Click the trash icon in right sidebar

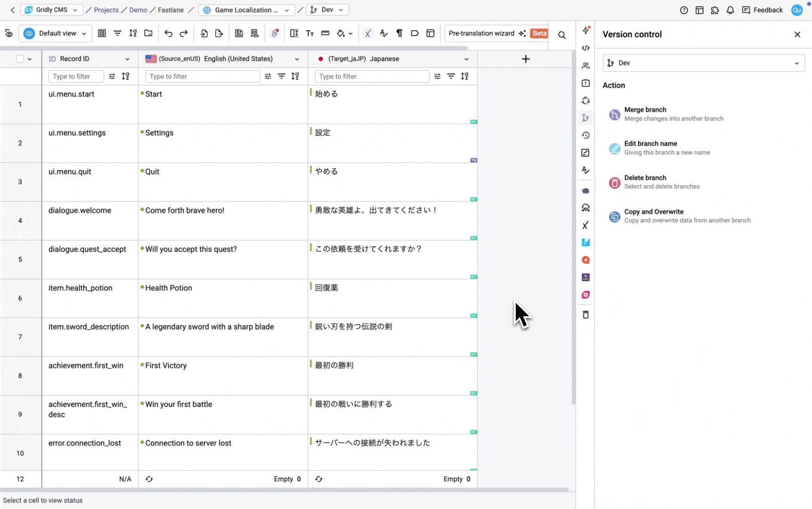coord(585,315)
